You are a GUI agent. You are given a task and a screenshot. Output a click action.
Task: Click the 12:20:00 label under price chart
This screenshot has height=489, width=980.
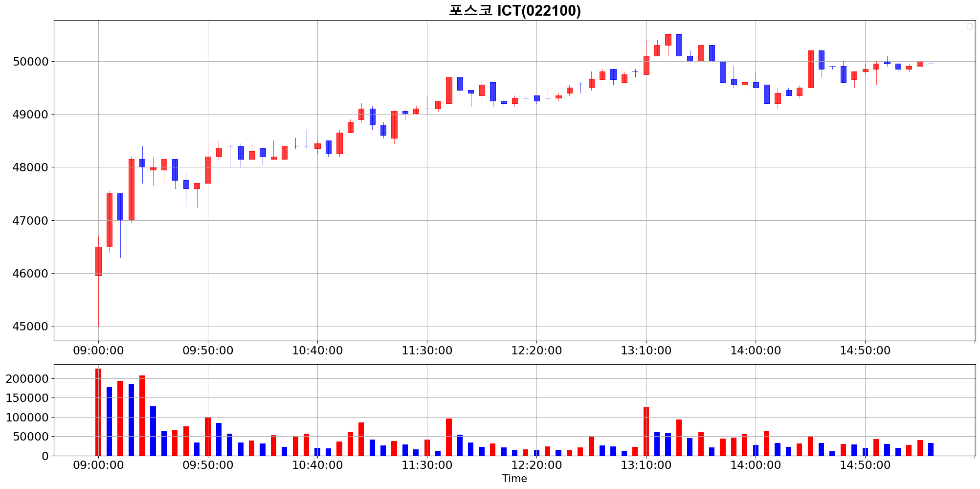(x=536, y=351)
